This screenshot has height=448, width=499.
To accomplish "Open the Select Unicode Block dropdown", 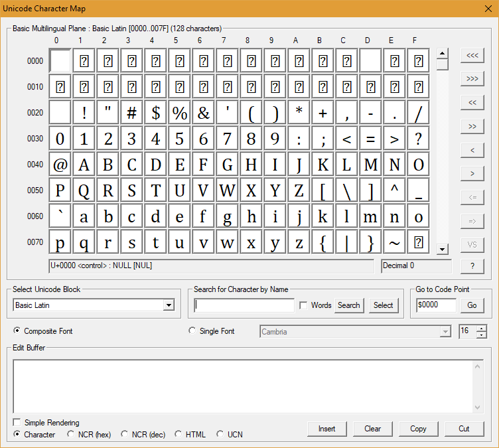I will tap(169, 305).
